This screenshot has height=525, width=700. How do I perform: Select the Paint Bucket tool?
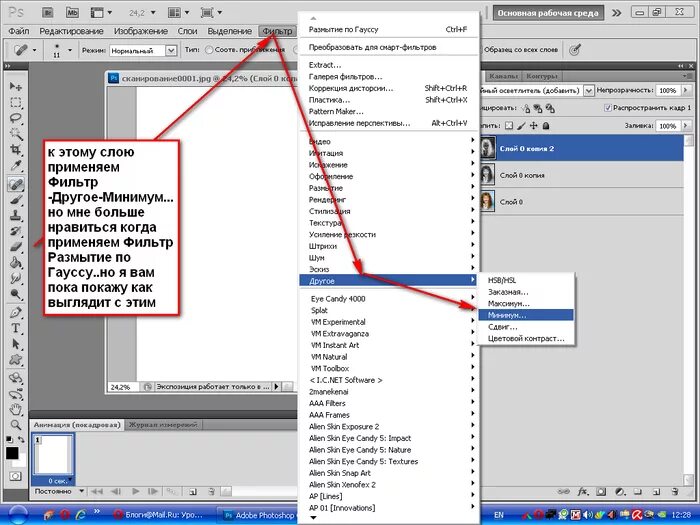(16, 262)
